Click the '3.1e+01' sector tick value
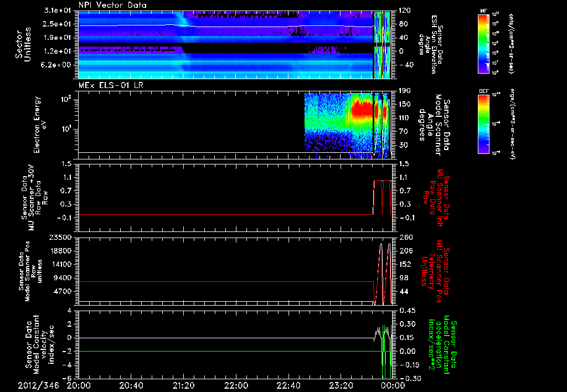This screenshot has width=567, height=392. pyautogui.click(x=58, y=11)
